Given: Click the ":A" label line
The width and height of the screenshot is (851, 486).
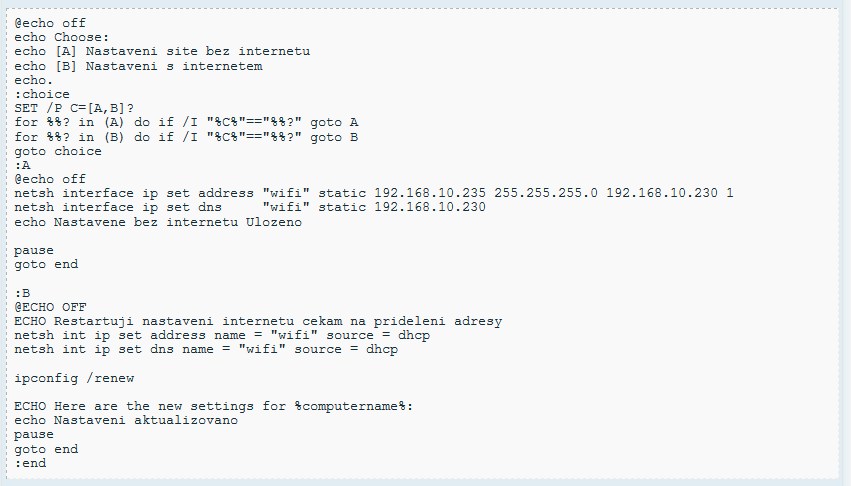Looking at the screenshot, I should tap(23, 165).
